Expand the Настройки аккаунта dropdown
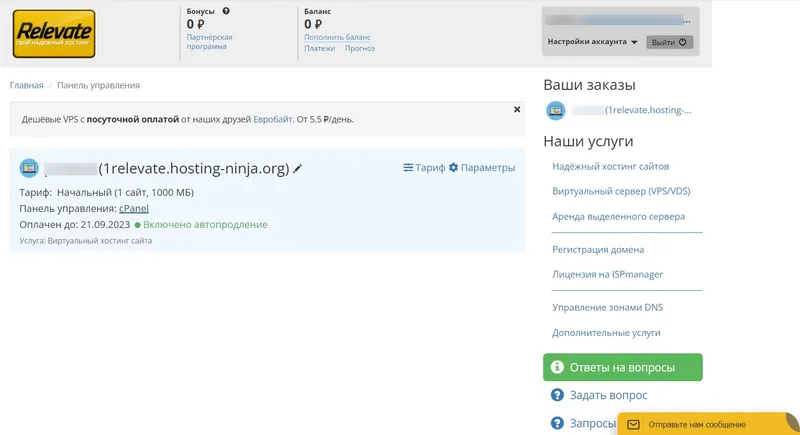The width and height of the screenshot is (800, 435). (x=592, y=42)
